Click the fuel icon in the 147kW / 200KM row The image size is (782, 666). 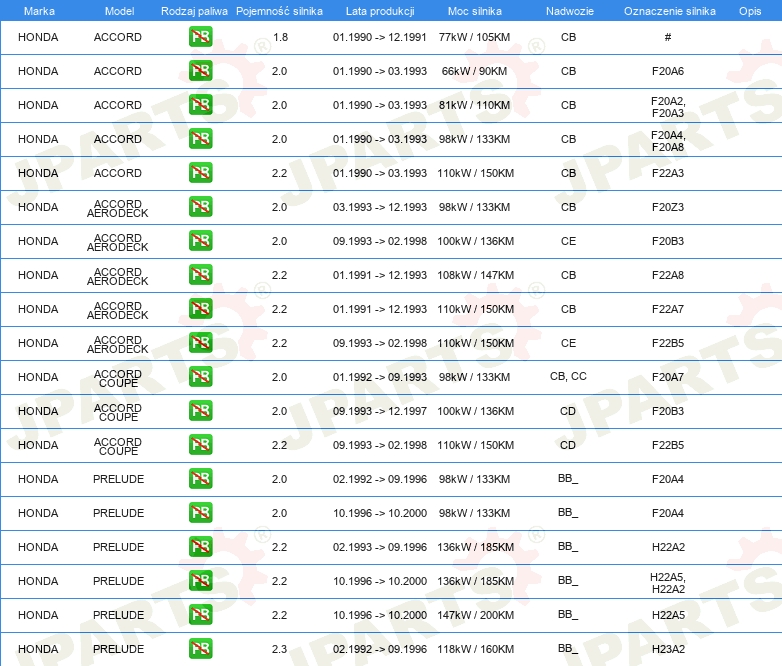(200, 614)
